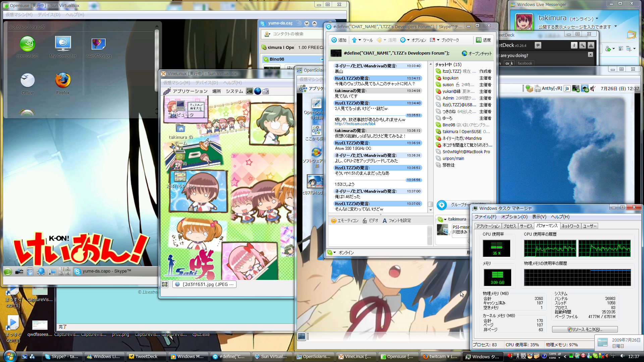Click the ビデオ video button in chat
644x362 pixels.
pos(370,221)
